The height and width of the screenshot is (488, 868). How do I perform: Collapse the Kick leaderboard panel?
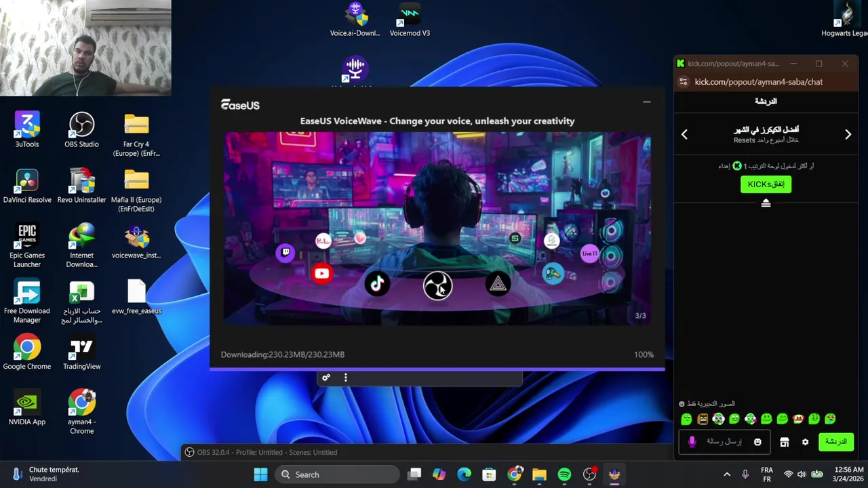(x=766, y=203)
